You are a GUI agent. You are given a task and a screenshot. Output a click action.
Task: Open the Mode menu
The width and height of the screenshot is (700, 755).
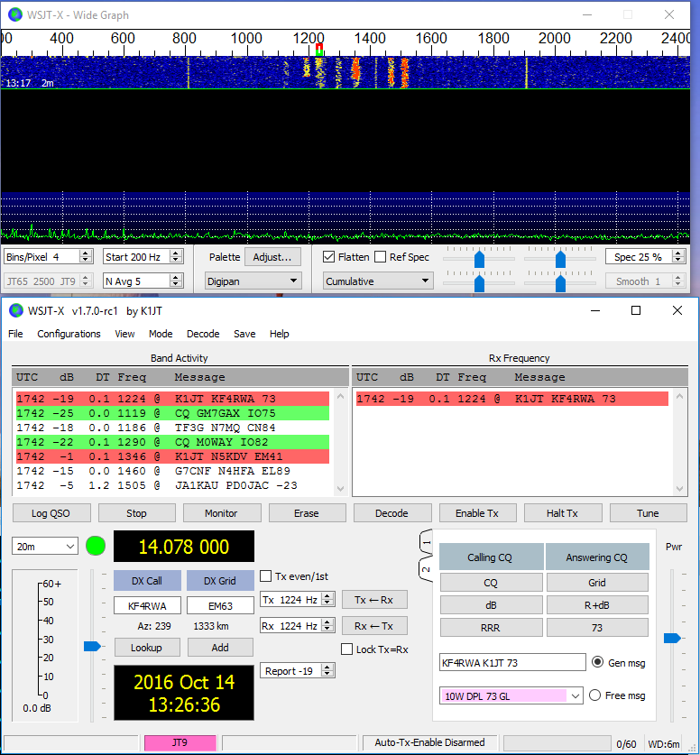click(161, 334)
